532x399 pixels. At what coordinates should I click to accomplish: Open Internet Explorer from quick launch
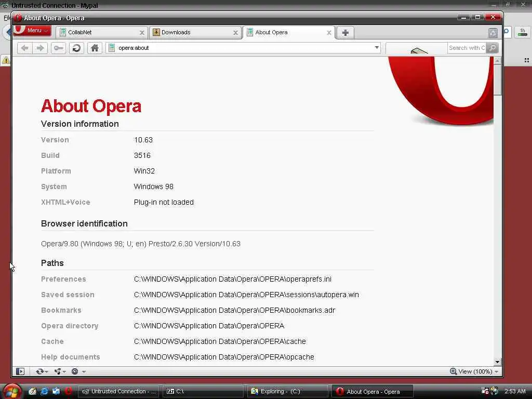click(44, 391)
